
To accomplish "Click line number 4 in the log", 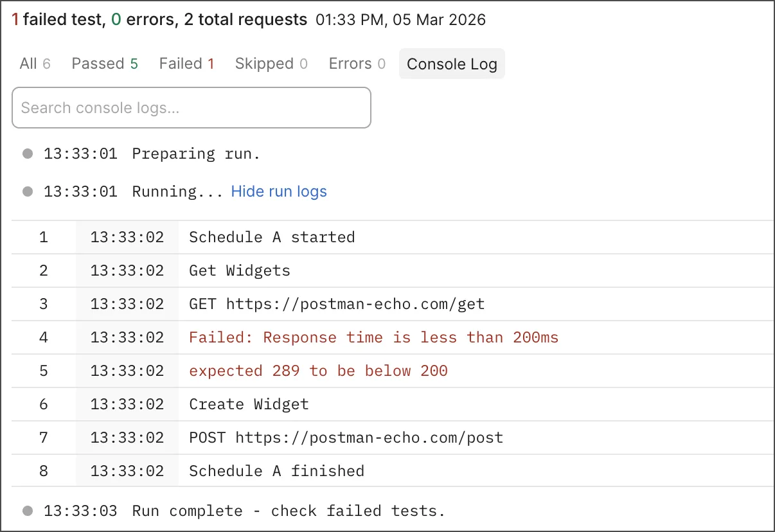I will [44, 337].
